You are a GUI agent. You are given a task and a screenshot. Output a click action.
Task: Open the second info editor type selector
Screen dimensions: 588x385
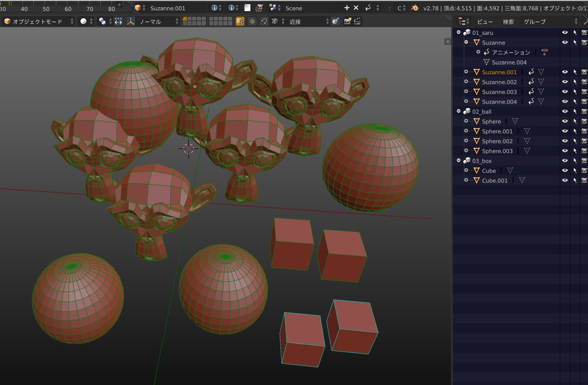(x=233, y=8)
